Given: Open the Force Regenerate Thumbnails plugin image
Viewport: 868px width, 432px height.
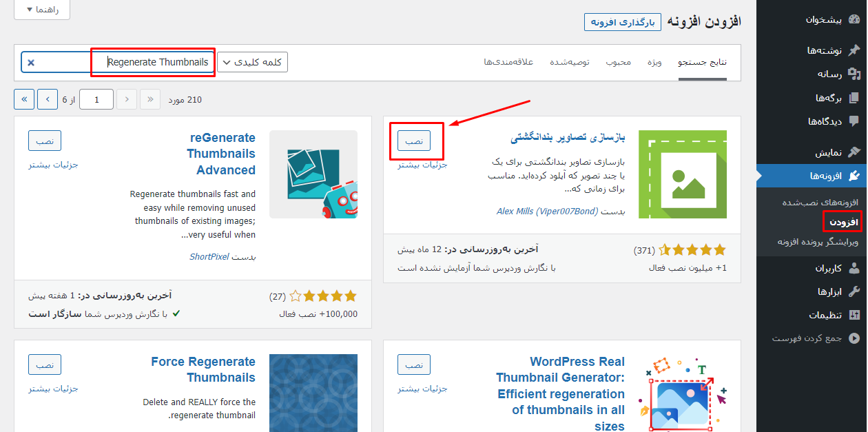Looking at the screenshot, I should 313,393.
